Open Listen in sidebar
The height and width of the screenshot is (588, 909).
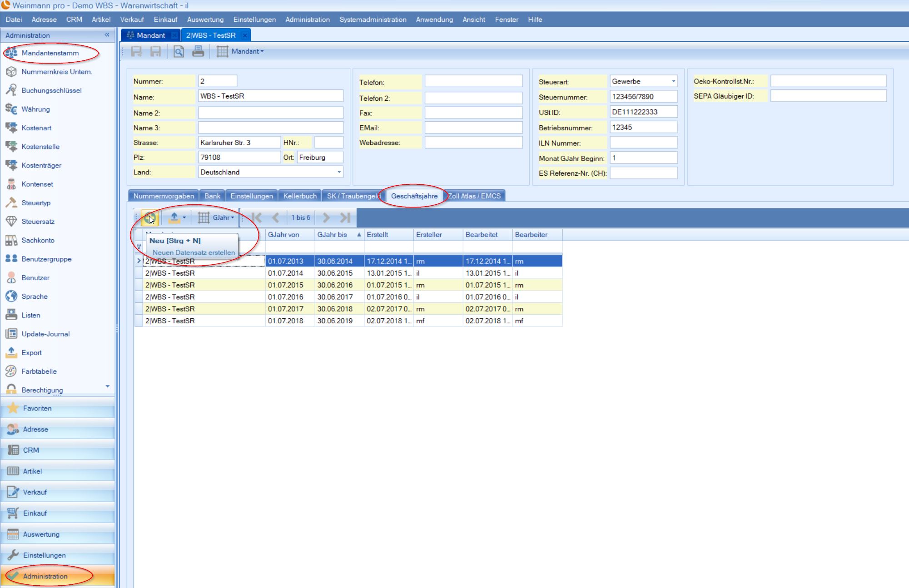click(x=31, y=315)
